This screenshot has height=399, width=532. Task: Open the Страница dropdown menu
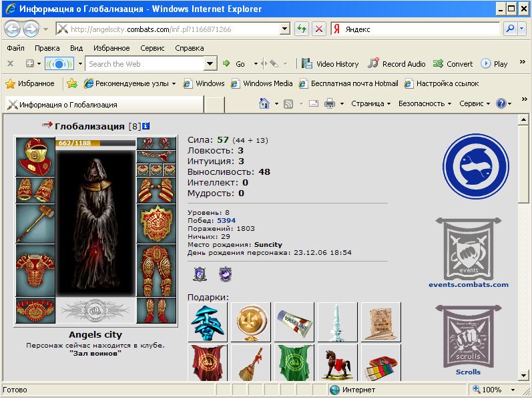point(371,103)
